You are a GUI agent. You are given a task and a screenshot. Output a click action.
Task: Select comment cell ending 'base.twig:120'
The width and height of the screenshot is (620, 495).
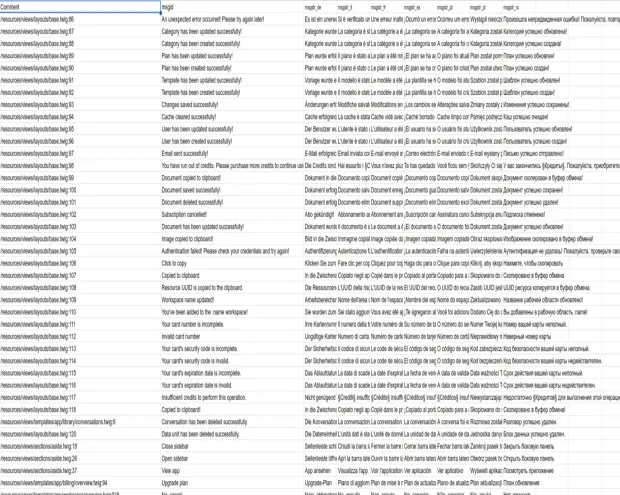click(80, 434)
